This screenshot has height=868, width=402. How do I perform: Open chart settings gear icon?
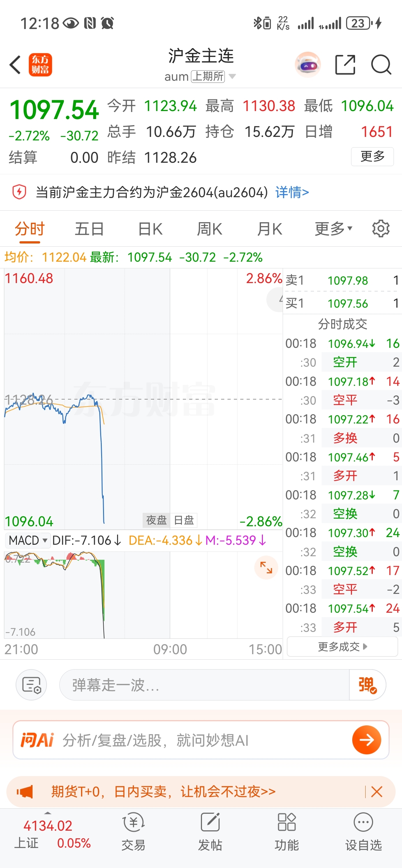coord(381,229)
